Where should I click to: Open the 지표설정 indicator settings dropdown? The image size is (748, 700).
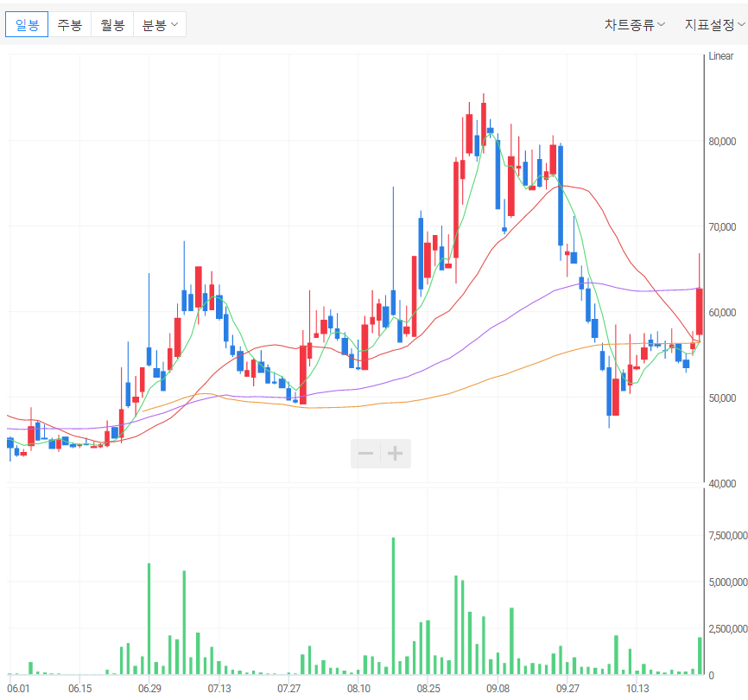714,24
